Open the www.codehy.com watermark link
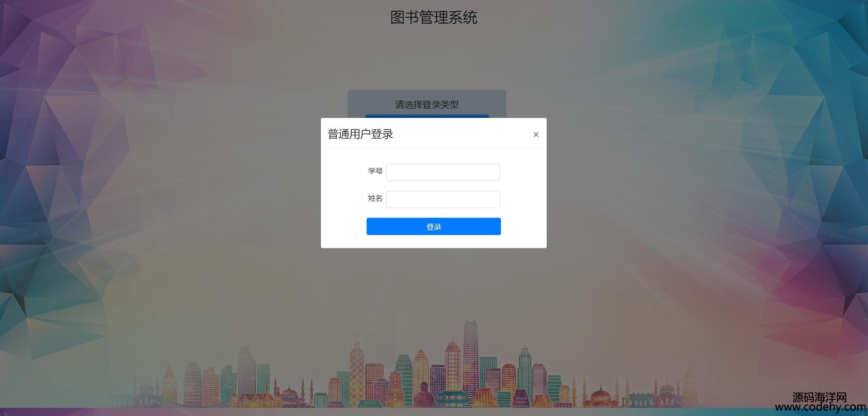The image size is (868, 416). click(x=821, y=407)
